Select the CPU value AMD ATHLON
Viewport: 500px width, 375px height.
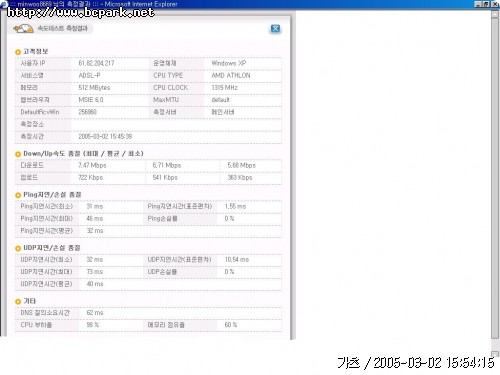(x=231, y=75)
